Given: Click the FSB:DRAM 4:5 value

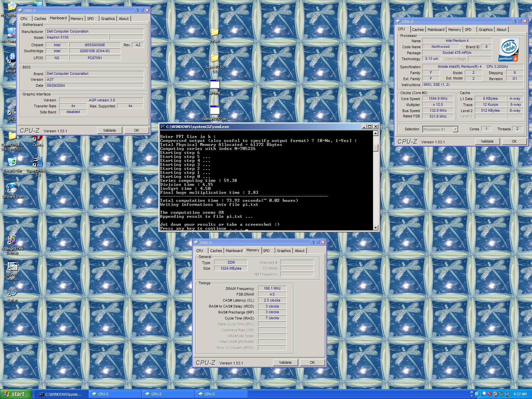Looking at the screenshot, I should pos(272,295).
